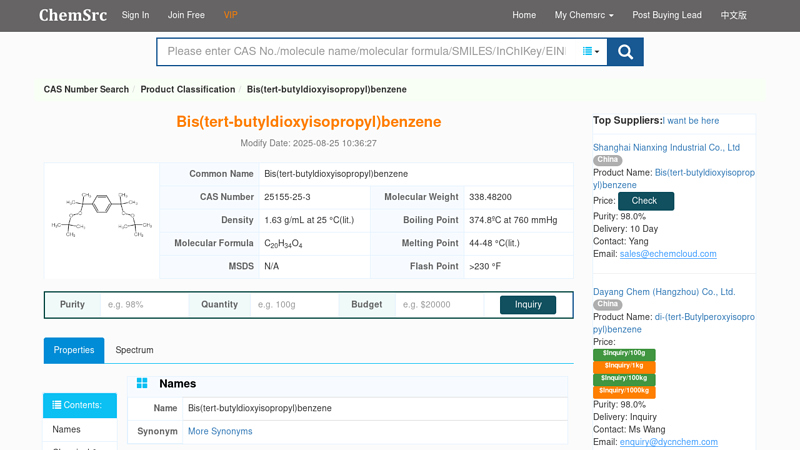
Task: Click the $Inquiry/1kg price tag
Action: (624, 366)
